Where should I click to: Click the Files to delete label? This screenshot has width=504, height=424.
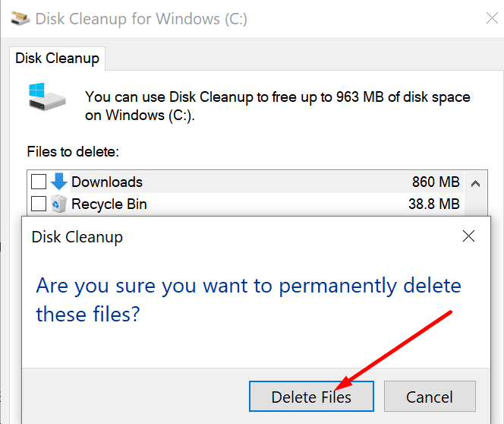[73, 151]
